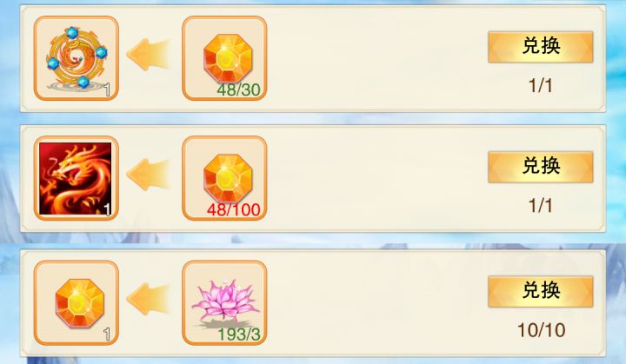Viewport: 626px width, 364px height.
Task: Tap the 10/10 remaining exchanges label
Action: pos(542,330)
